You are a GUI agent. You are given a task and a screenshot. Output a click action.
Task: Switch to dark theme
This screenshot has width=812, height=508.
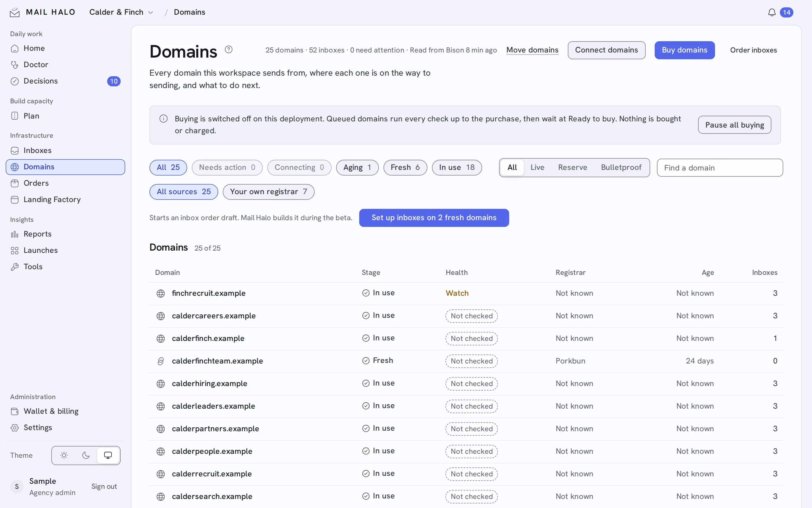86,455
